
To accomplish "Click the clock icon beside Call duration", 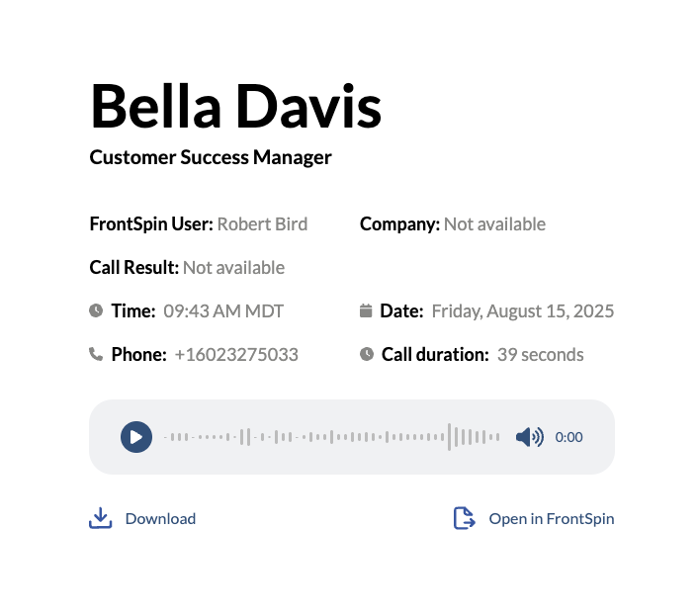I will [x=367, y=354].
